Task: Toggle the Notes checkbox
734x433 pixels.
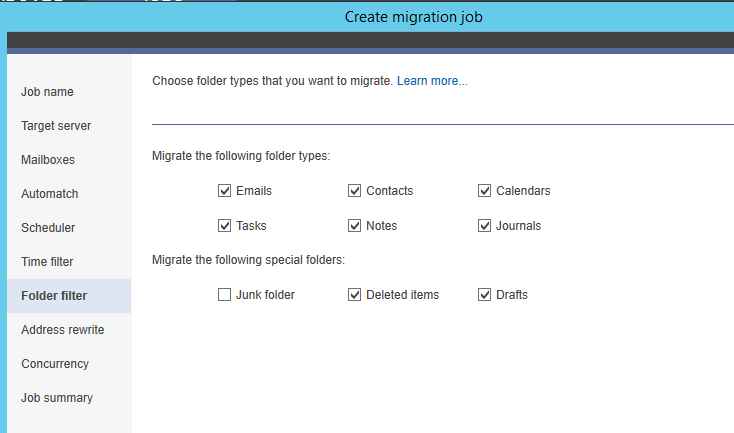Action: [x=354, y=226]
